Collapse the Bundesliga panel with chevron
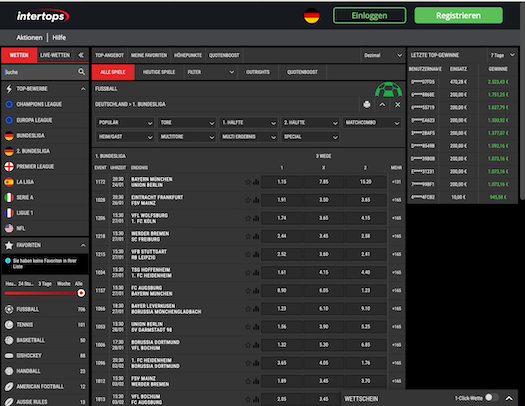The height and width of the screenshot is (406, 525). click(x=382, y=104)
